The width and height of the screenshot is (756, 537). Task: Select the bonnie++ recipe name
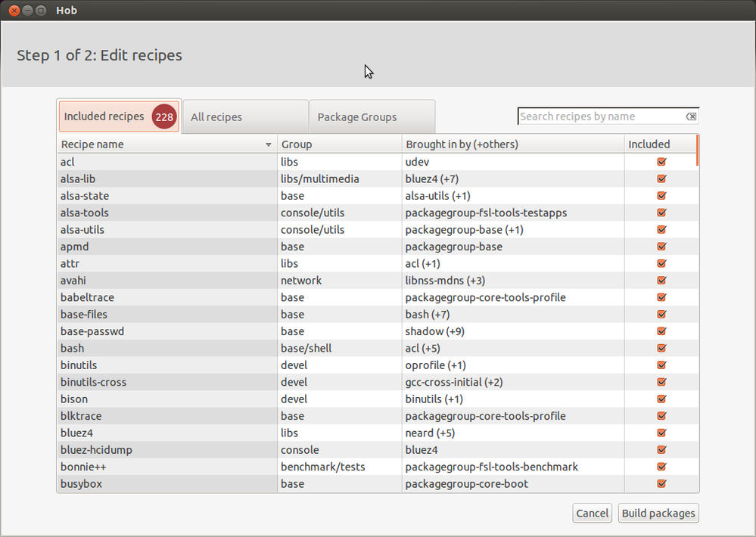(x=83, y=467)
